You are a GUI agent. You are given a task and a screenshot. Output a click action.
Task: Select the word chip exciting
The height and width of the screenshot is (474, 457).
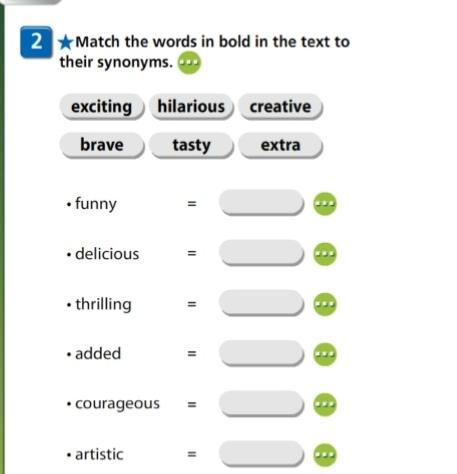[102, 107]
